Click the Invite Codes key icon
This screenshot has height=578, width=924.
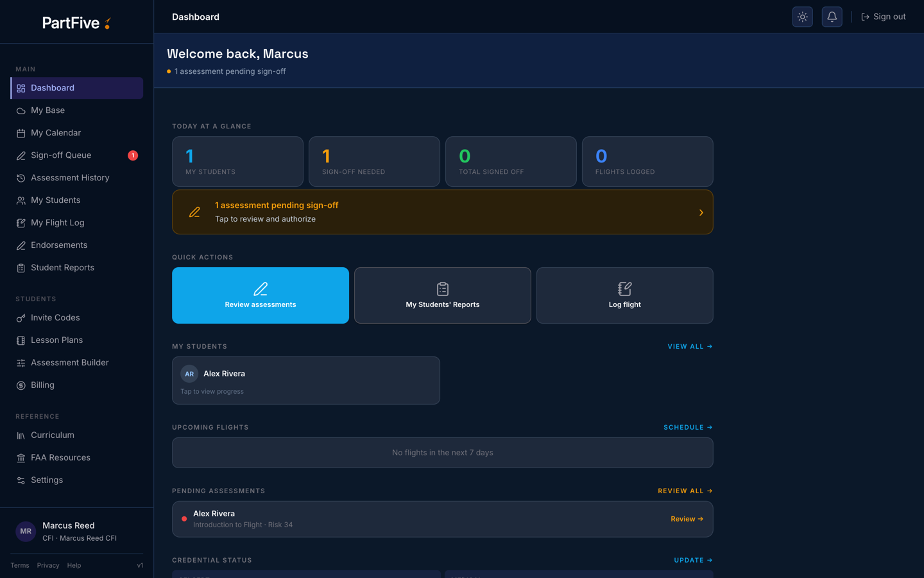(21, 318)
